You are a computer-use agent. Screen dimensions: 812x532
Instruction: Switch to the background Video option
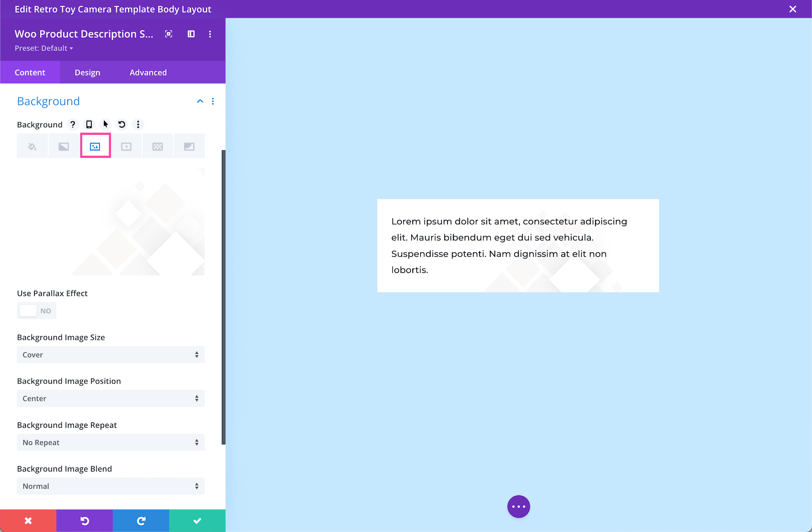click(x=127, y=146)
